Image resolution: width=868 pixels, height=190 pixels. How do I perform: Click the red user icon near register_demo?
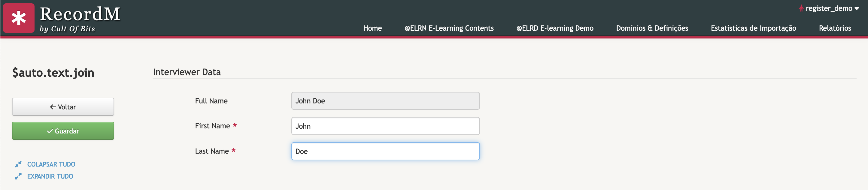coord(801,8)
